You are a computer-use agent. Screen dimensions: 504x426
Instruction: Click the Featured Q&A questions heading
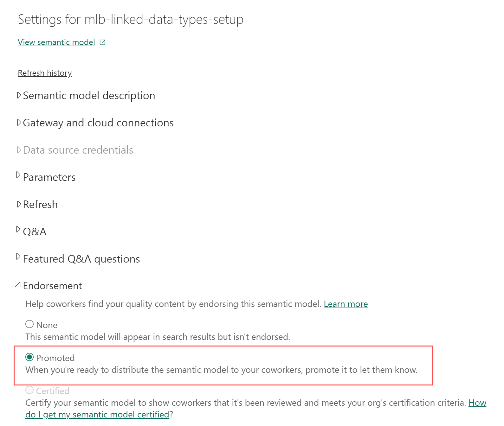coord(81,259)
